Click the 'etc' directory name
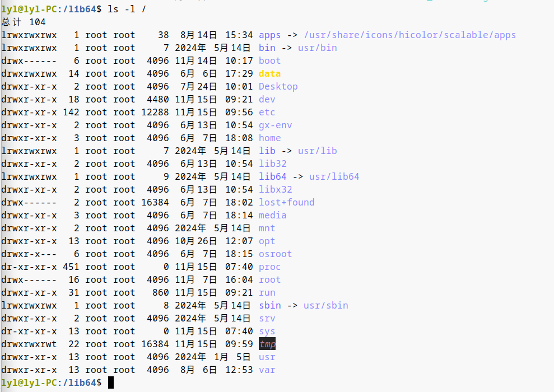The width and height of the screenshot is (554, 392). point(267,113)
